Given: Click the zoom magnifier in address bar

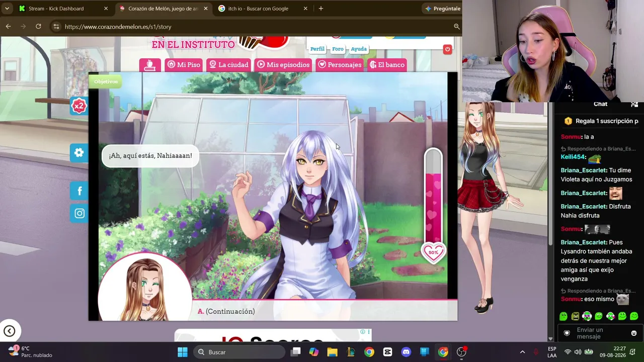Looking at the screenshot, I should pos(457,27).
